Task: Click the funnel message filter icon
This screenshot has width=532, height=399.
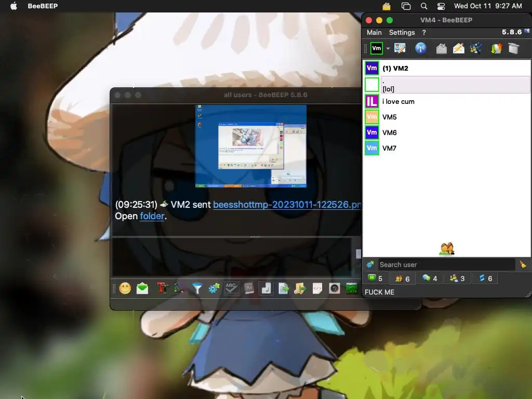Action: pos(197,288)
